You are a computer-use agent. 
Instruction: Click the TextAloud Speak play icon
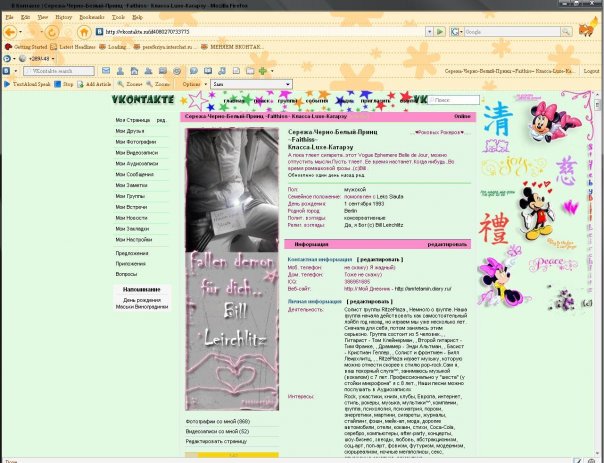(x=7, y=84)
